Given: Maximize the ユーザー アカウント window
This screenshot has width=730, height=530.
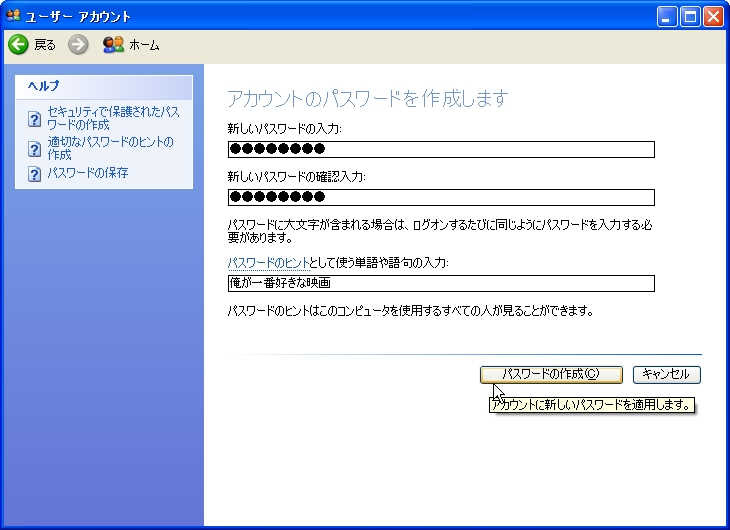Looking at the screenshot, I should pyautogui.click(x=690, y=17).
